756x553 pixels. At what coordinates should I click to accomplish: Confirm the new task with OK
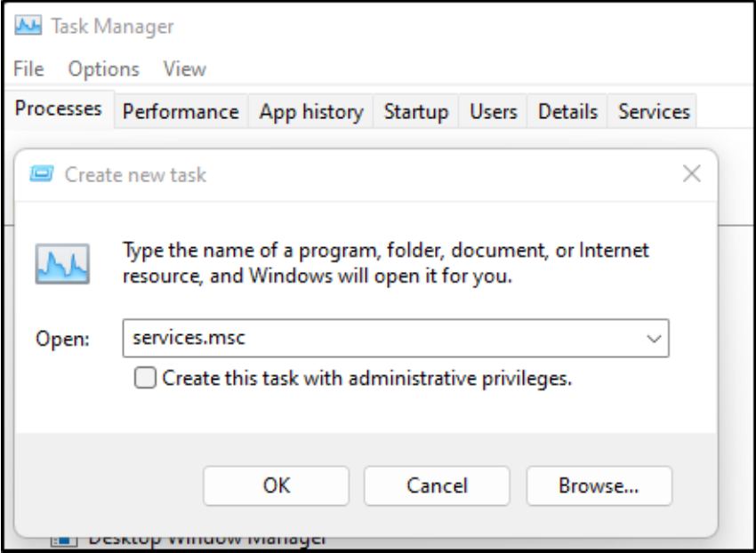(x=277, y=485)
